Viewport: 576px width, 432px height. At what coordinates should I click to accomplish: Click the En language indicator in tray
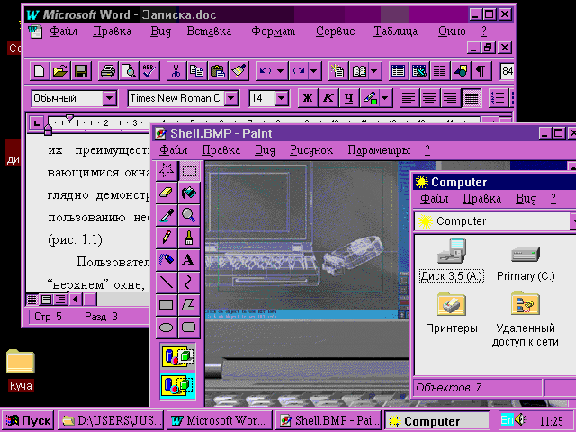point(507,420)
